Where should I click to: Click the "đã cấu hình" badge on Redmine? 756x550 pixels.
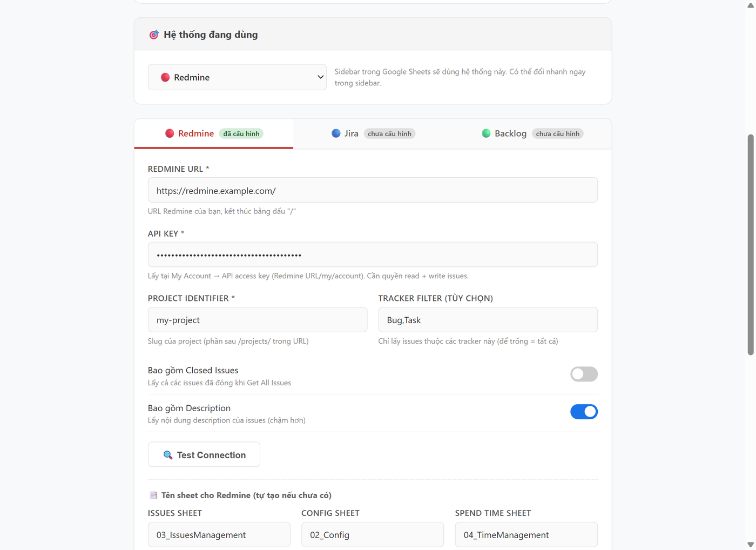pyautogui.click(x=241, y=133)
